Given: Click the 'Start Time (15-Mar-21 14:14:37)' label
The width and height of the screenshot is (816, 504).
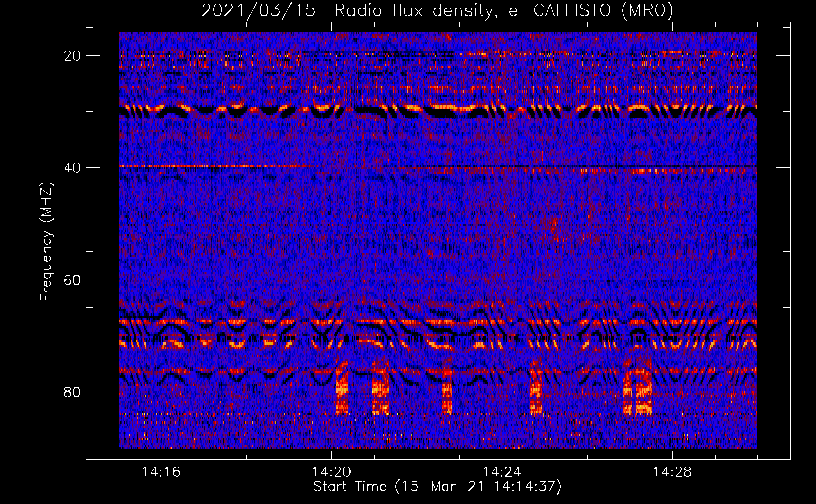Looking at the screenshot, I should [437, 487].
